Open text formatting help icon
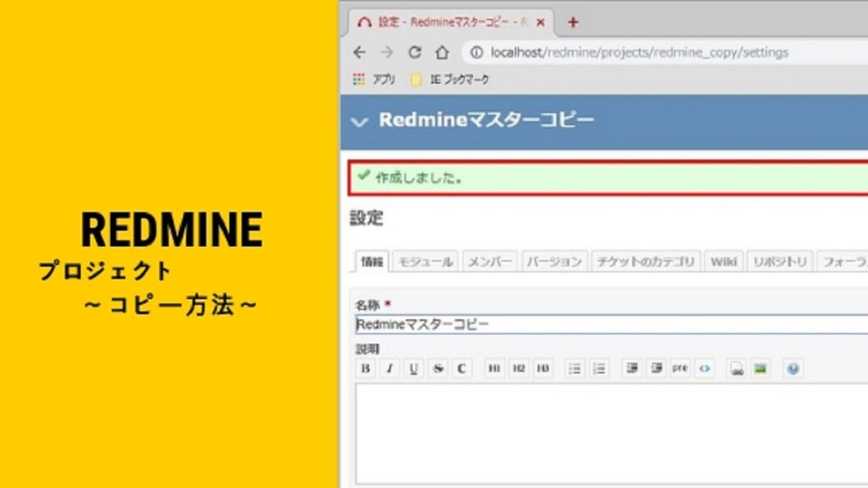This screenshot has width=868, height=488. pyautogui.click(x=793, y=369)
